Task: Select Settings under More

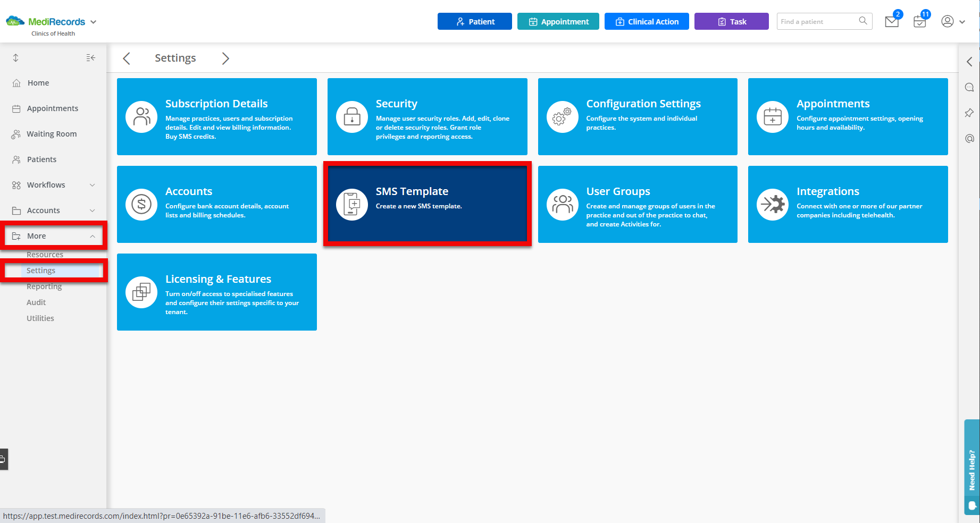Action: coord(41,271)
